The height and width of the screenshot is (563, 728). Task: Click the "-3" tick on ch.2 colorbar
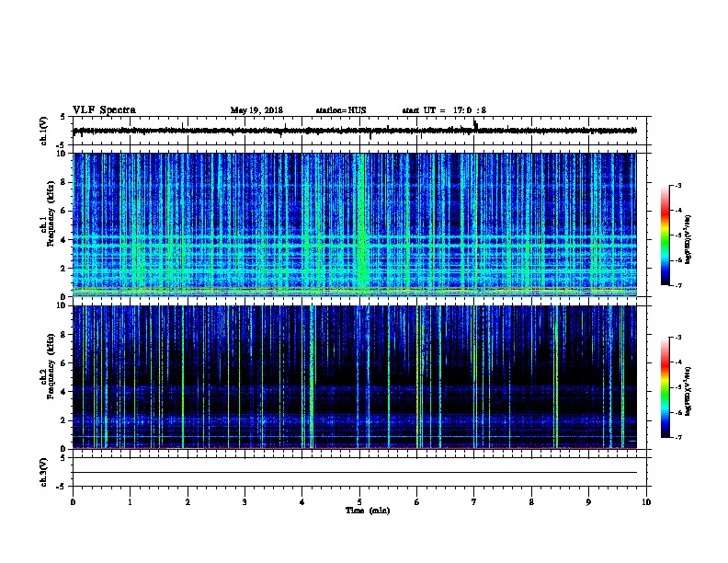pyautogui.click(x=677, y=338)
